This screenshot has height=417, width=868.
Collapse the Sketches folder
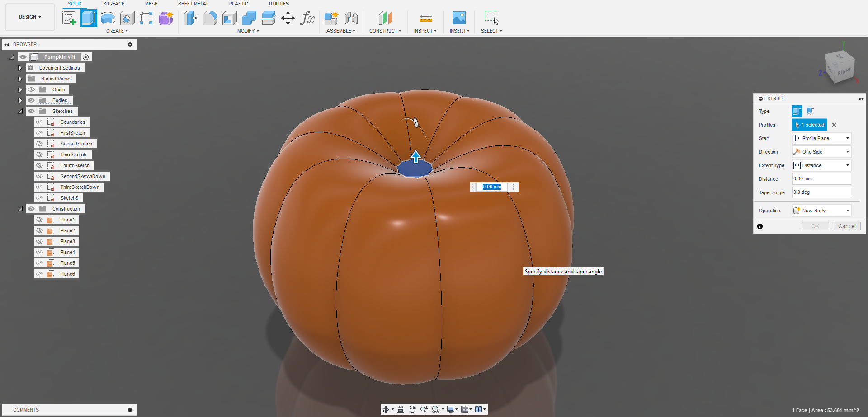(20, 111)
